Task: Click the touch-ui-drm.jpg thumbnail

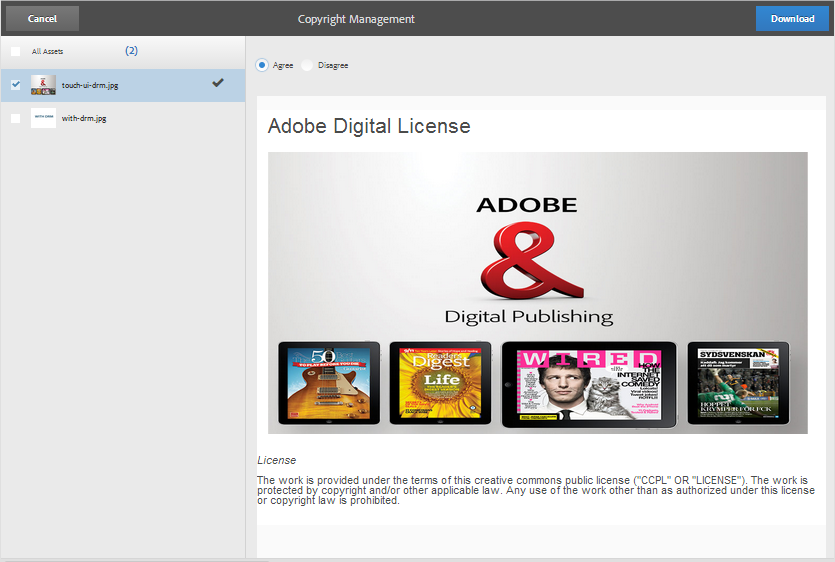Action: tap(43, 85)
